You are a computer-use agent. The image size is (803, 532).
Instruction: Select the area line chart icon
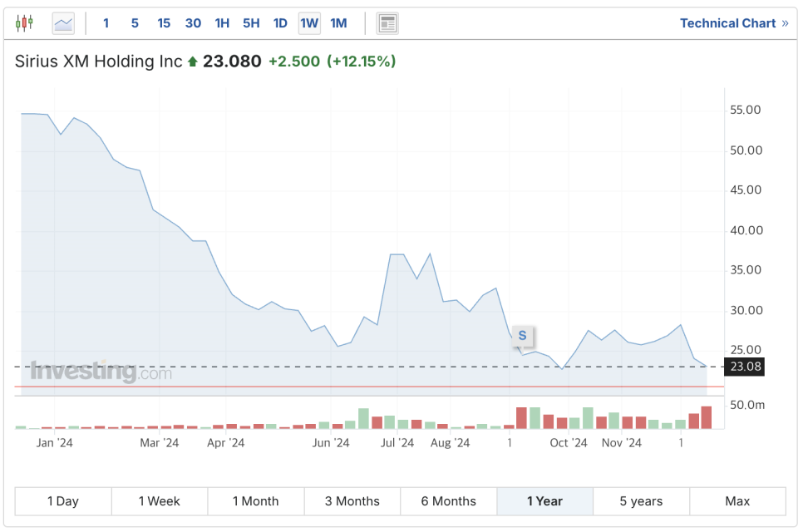(x=63, y=23)
